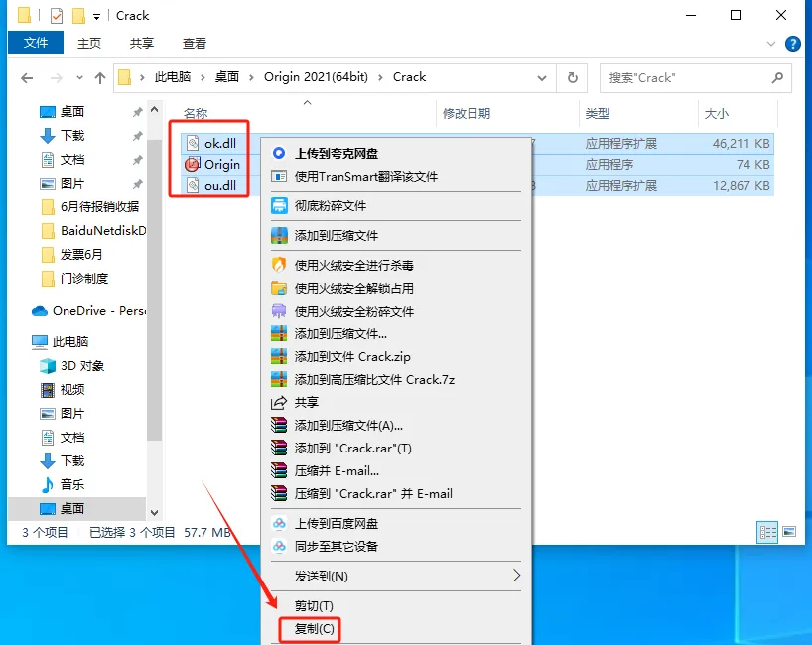Image resolution: width=812 pixels, height=645 pixels.
Task: Open BaiduNetdiskD folder in sidebar
Action: point(92,231)
